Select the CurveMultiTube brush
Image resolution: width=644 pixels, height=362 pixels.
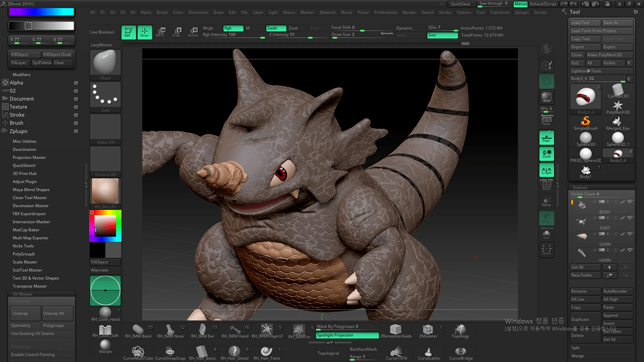(138, 353)
